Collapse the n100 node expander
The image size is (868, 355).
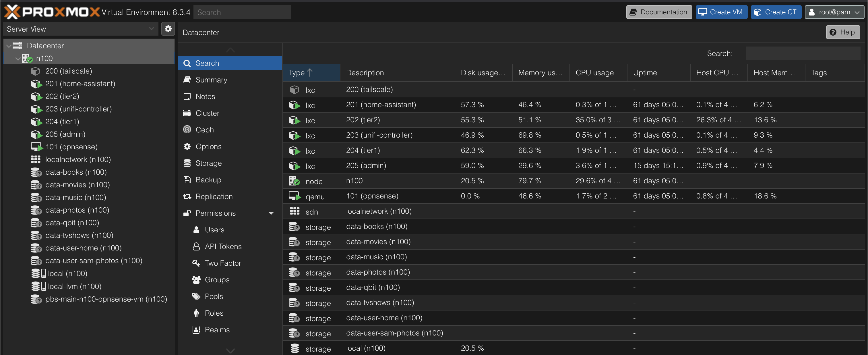pyautogui.click(x=18, y=59)
